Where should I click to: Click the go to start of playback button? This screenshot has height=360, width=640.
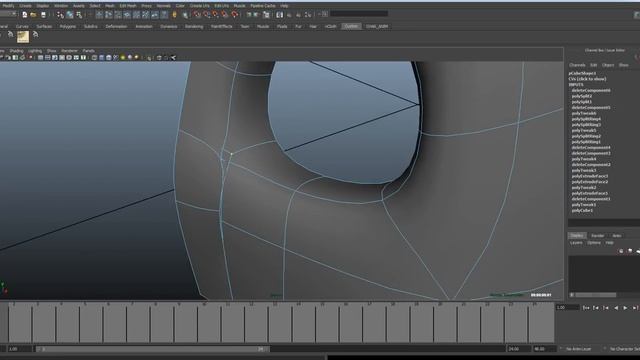(586, 308)
